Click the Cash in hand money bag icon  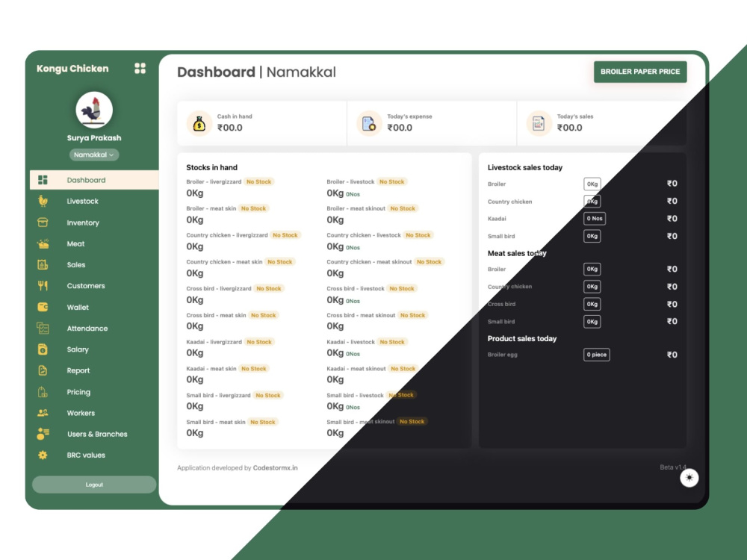click(x=199, y=123)
